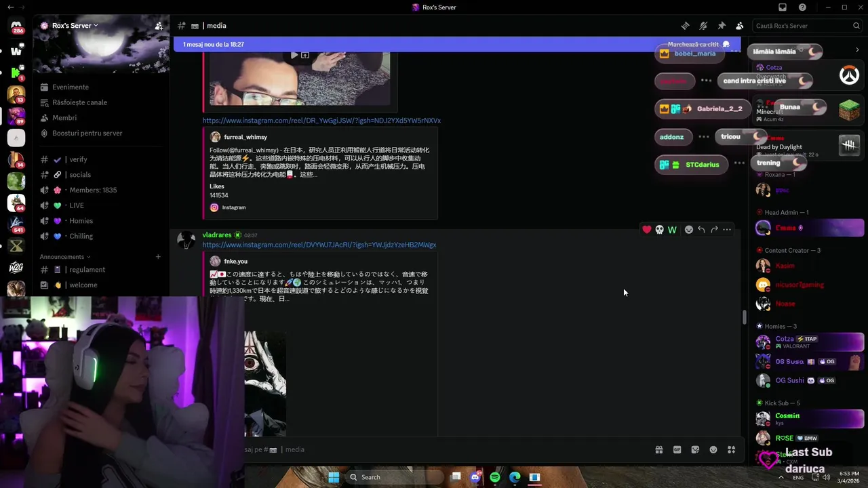
Task: Open Evenimente in the sidebar
Action: point(102,87)
